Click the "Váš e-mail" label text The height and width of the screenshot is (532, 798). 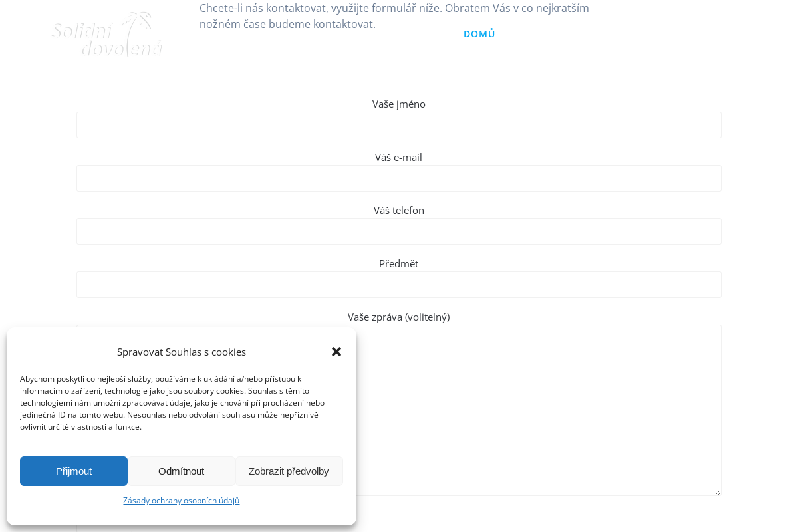[399, 158]
